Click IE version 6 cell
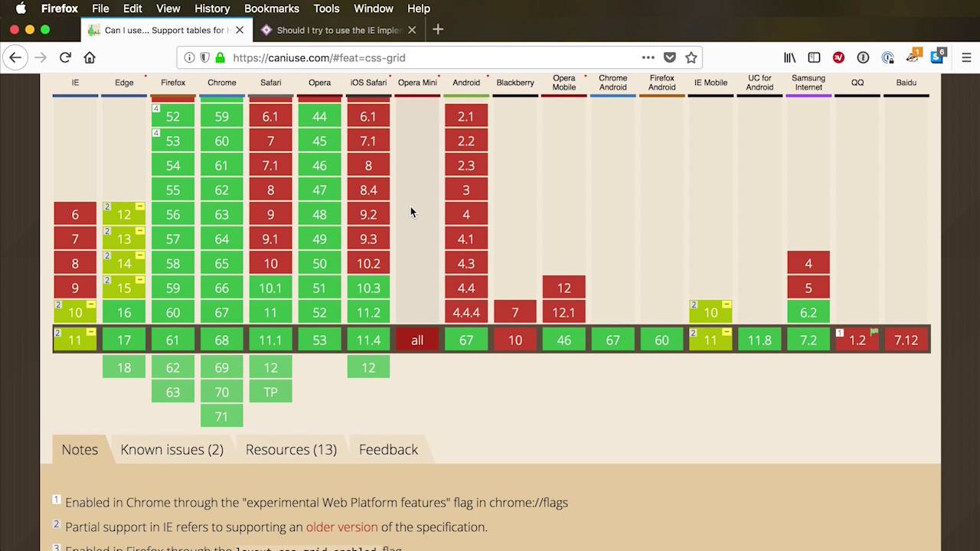Screen dimensions: 980x551 click(x=75, y=214)
